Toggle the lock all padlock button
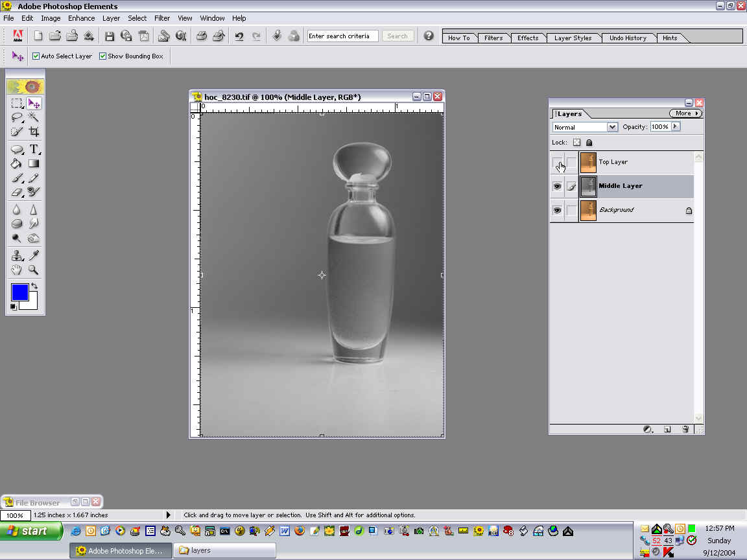This screenshot has height=560, width=747. [x=589, y=143]
